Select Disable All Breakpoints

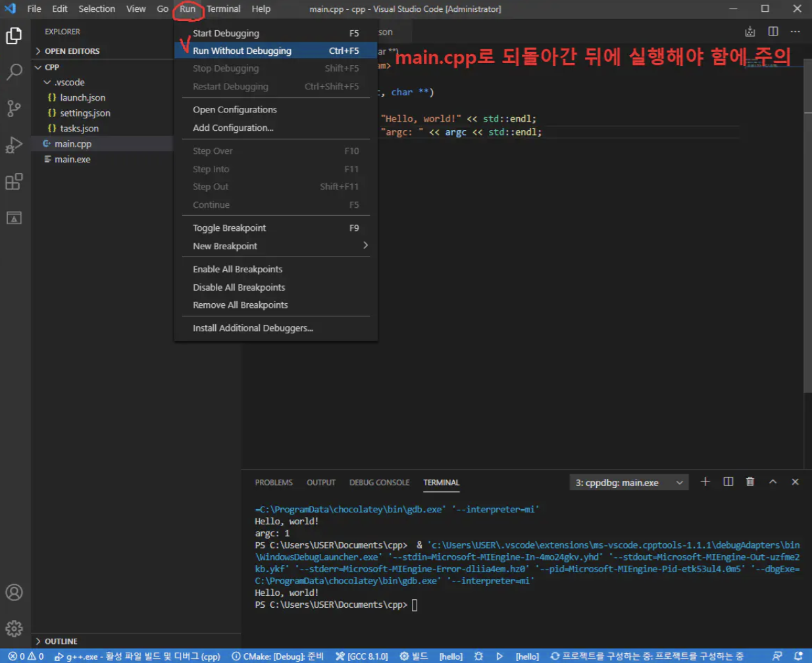(276, 287)
